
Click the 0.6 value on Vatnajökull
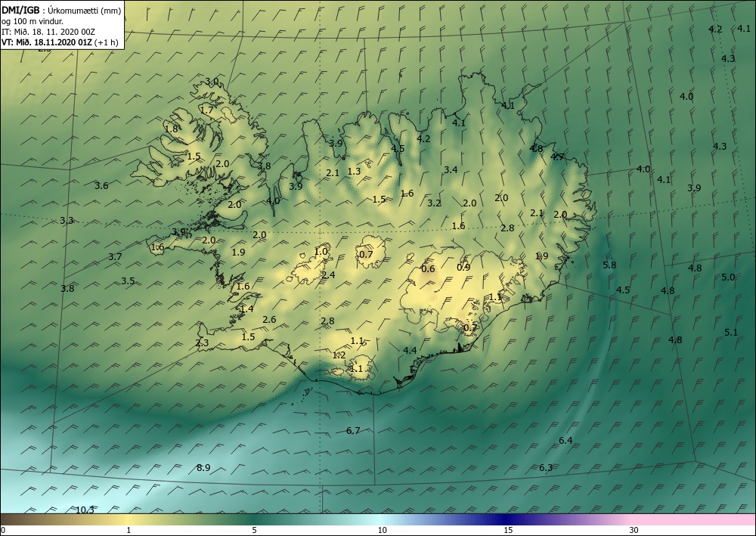tap(428, 269)
